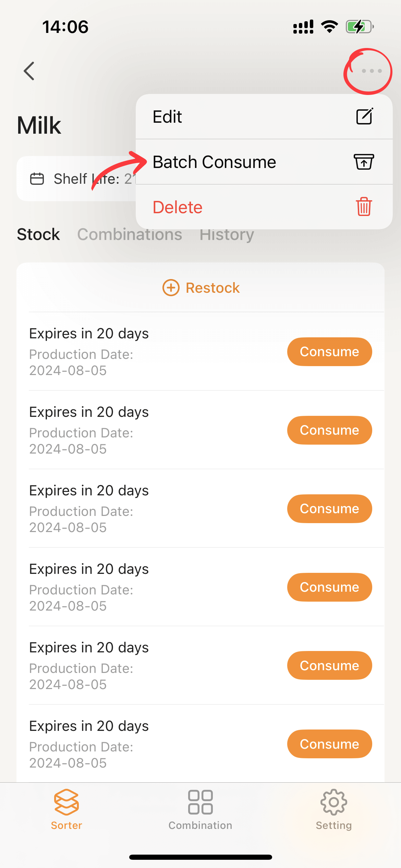The height and width of the screenshot is (868, 401).
Task: Hit Consume on the last visible item
Action: [329, 744]
